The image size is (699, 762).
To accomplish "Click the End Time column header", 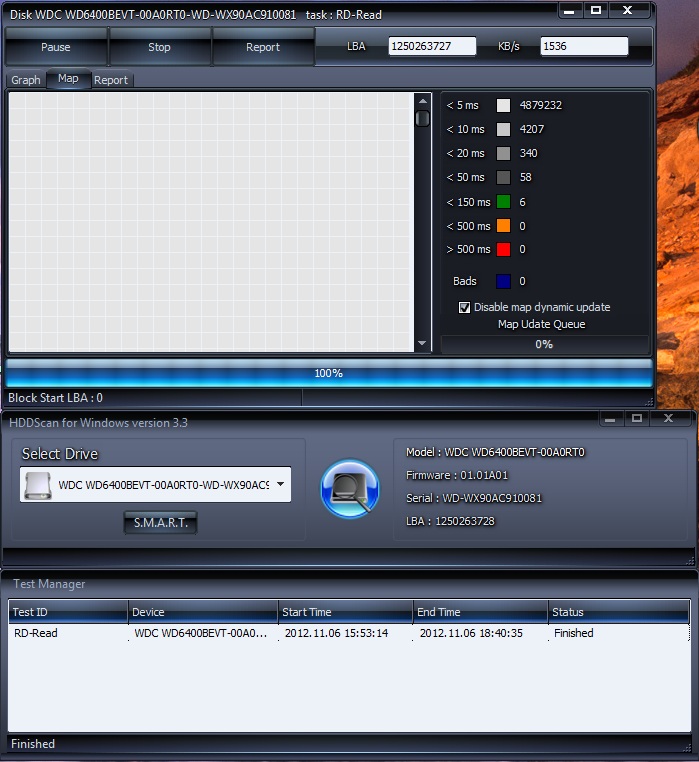I will 480,612.
